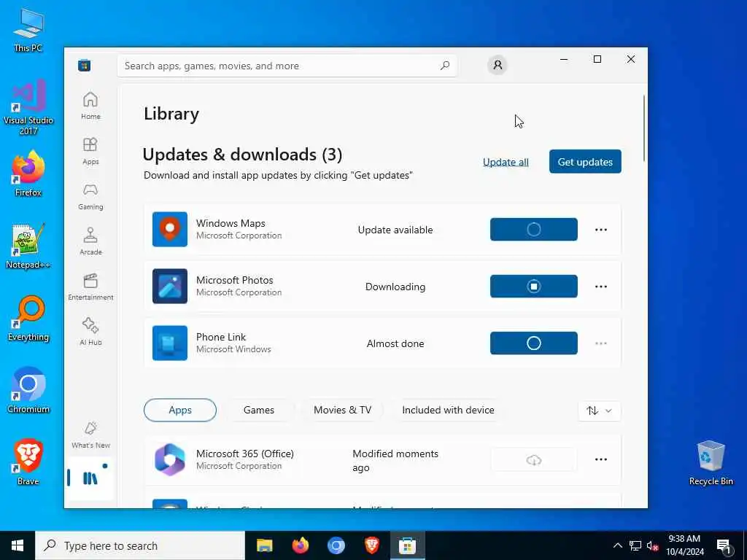Click the Phone Link app icon
Screen dimensions: 747x560
click(169, 343)
